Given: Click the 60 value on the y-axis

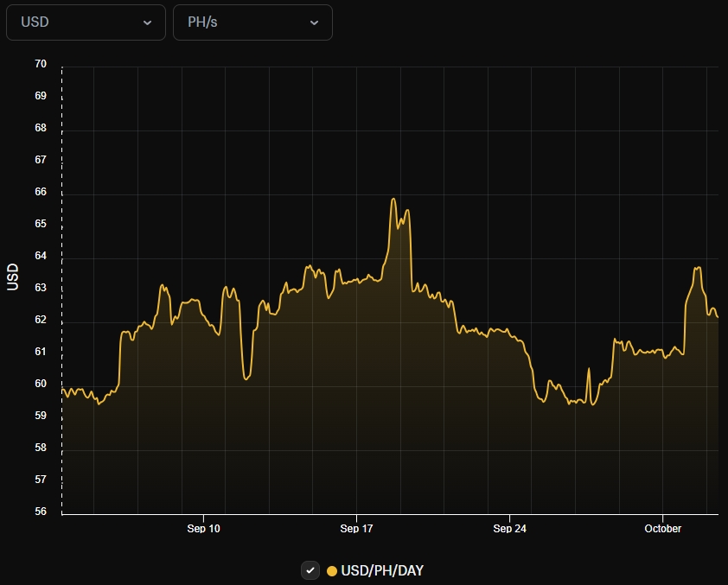Looking at the screenshot, I should click(41, 384).
